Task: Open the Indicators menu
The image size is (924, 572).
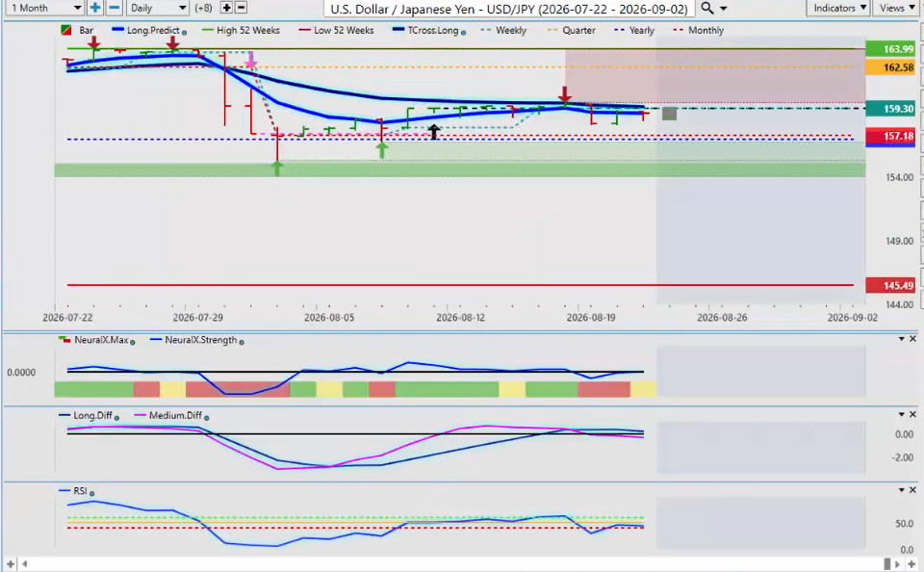Action: pos(839,8)
